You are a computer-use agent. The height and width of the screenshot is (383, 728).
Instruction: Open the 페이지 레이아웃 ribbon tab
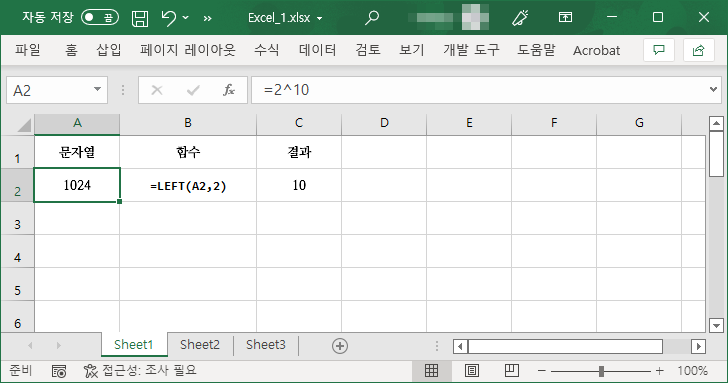[188, 50]
